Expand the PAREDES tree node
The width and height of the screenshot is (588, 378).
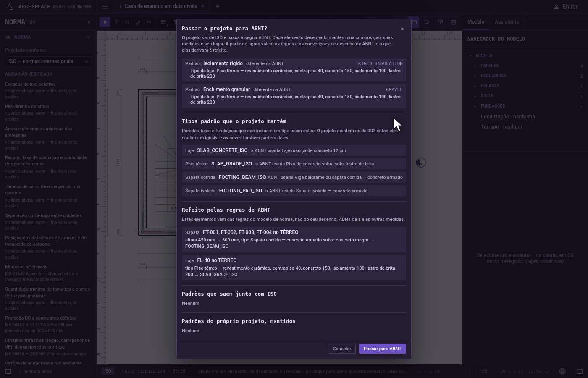tap(475, 66)
